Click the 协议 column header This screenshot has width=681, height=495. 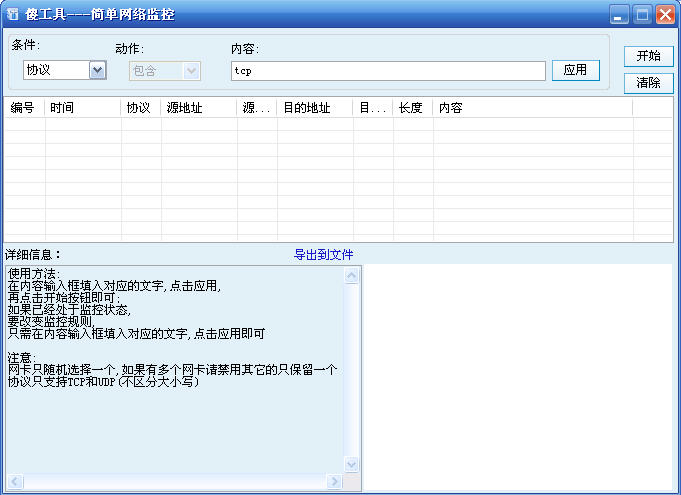point(140,108)
